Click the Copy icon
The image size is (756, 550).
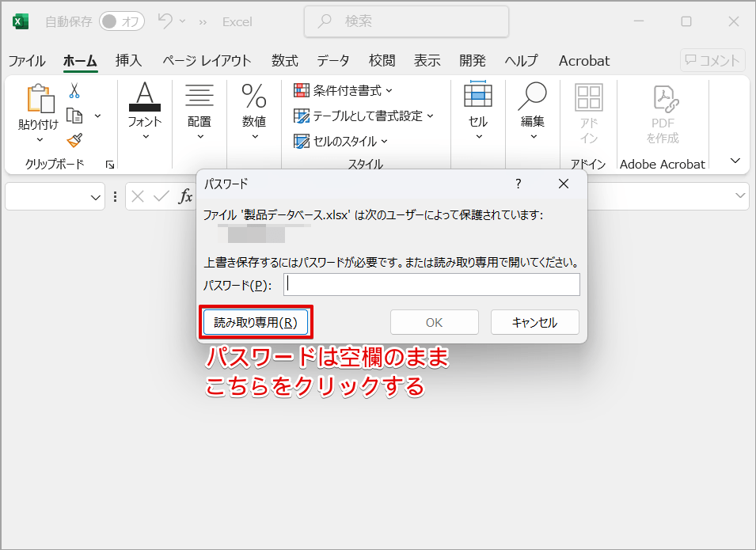[x=74, y=116]
